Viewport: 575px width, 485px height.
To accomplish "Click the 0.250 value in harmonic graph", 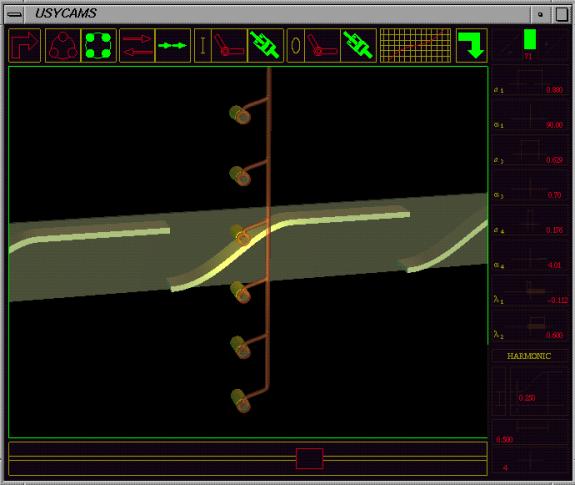I will pos(527,398).
